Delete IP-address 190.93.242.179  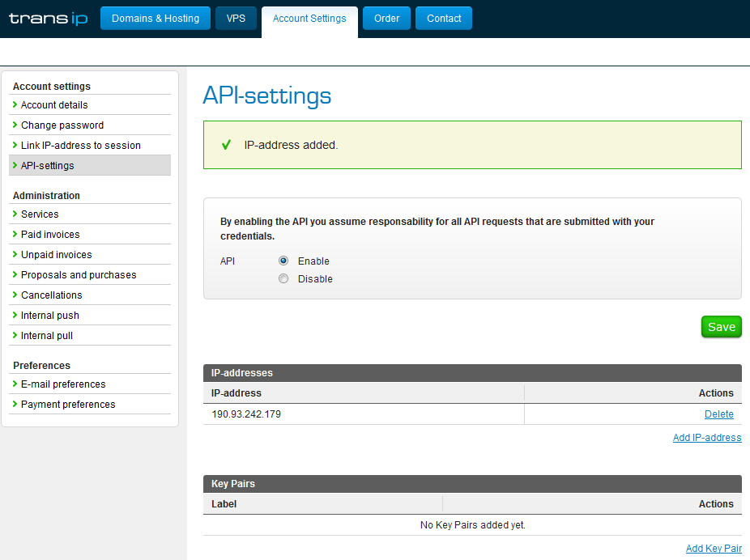(719, 414)
